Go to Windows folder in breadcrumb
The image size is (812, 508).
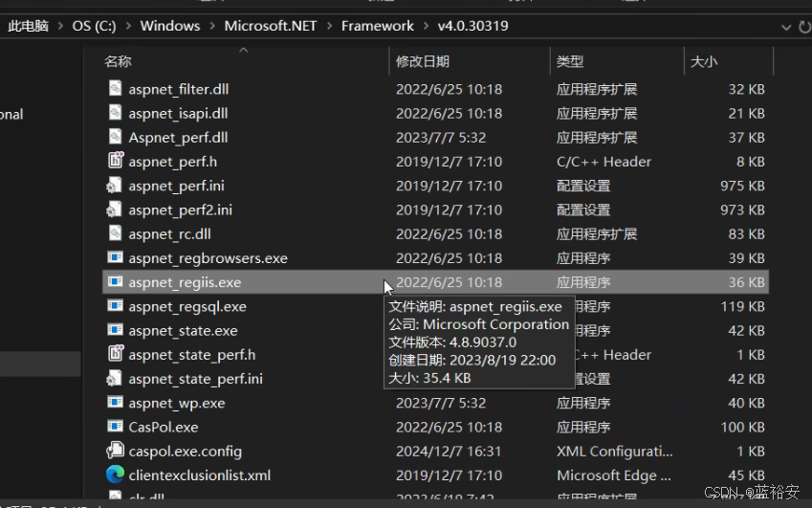coord(170,26)
